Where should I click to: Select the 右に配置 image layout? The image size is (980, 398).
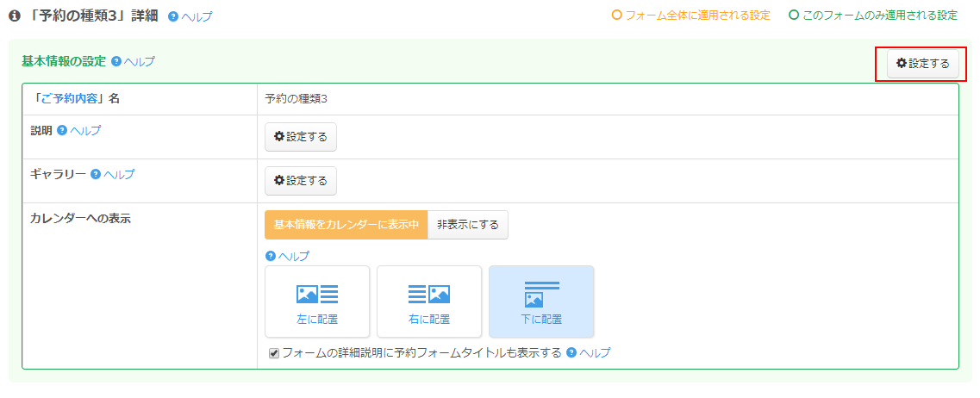(429, 301)
